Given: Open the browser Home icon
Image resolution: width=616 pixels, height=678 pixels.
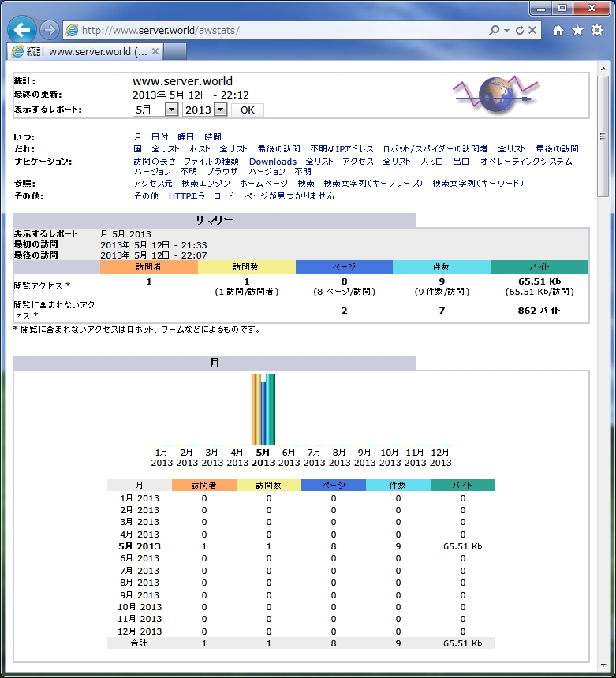Looking at the screenshot, I should pyautogui.click(x=558, y=30).
